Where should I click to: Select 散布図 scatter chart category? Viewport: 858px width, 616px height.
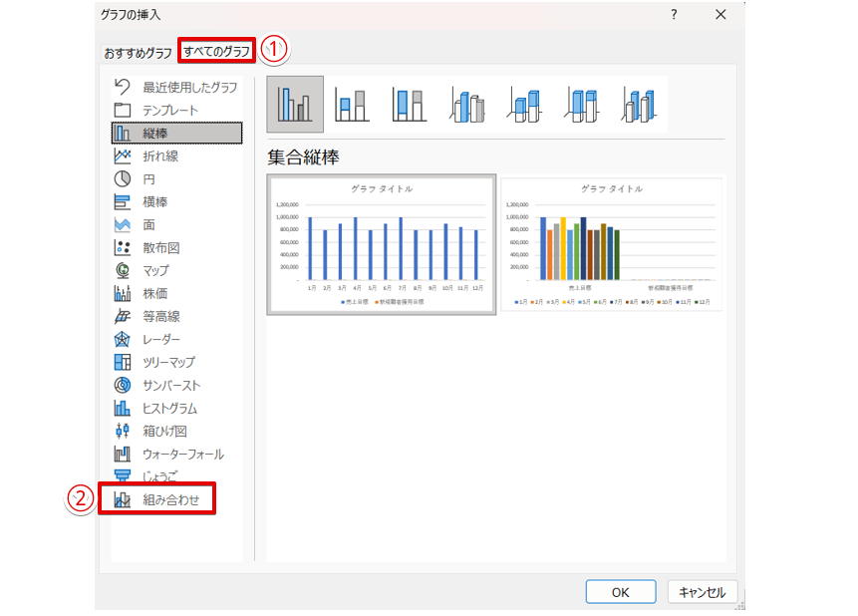tap(159, 247)
